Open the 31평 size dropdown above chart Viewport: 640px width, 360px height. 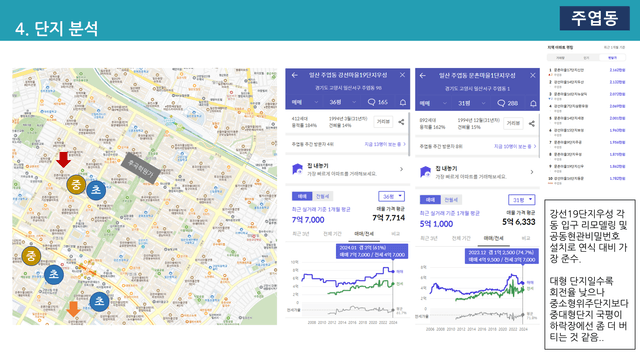click(x=522, y=200)
